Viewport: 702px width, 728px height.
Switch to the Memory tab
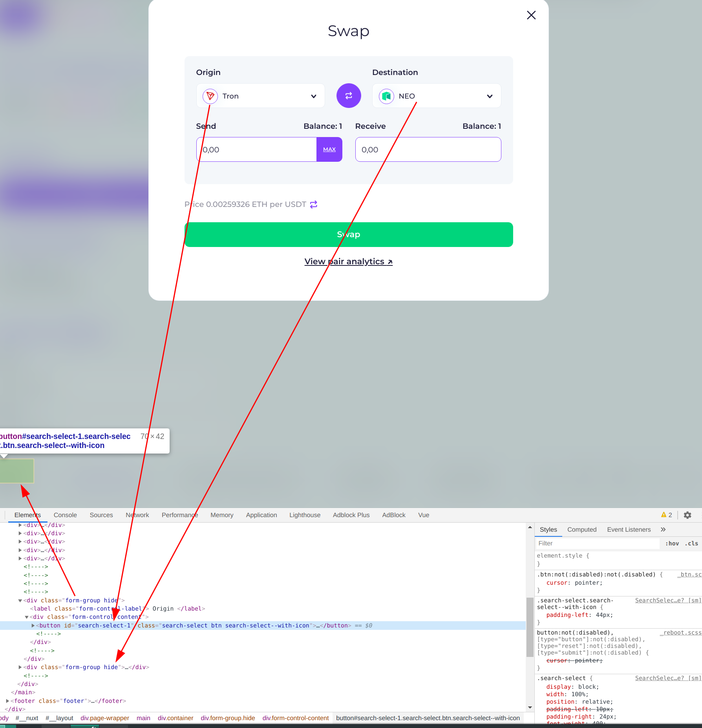point(222,515)
